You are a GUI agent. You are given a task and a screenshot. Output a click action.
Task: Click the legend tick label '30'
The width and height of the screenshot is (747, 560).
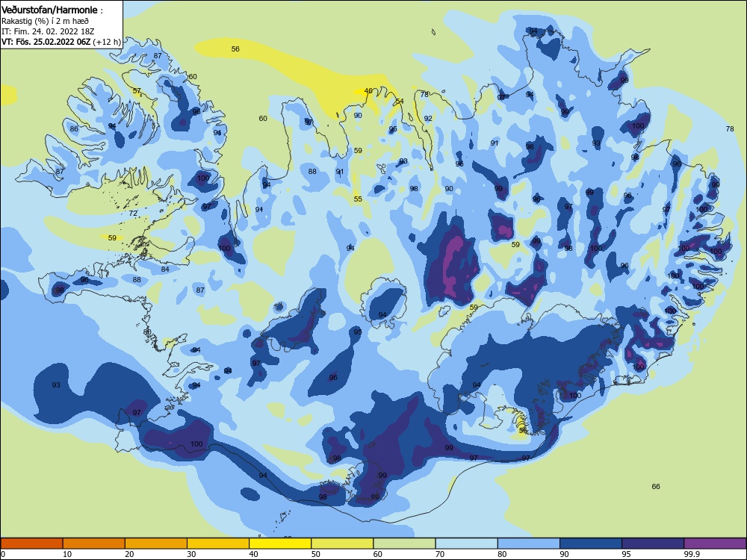click(x=191, y=554)
